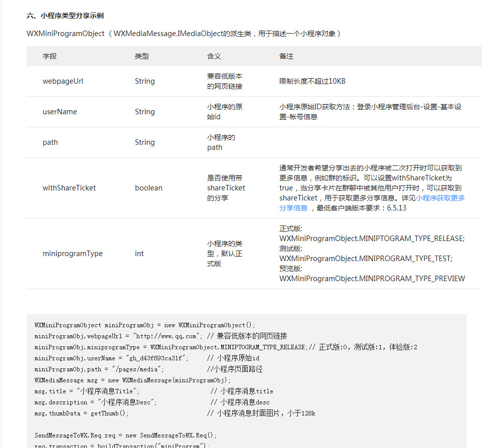This screenshot has width=482, height=448.
Task: Click code line creating new WXMiniProgramObject()
Action: (145, 325)
